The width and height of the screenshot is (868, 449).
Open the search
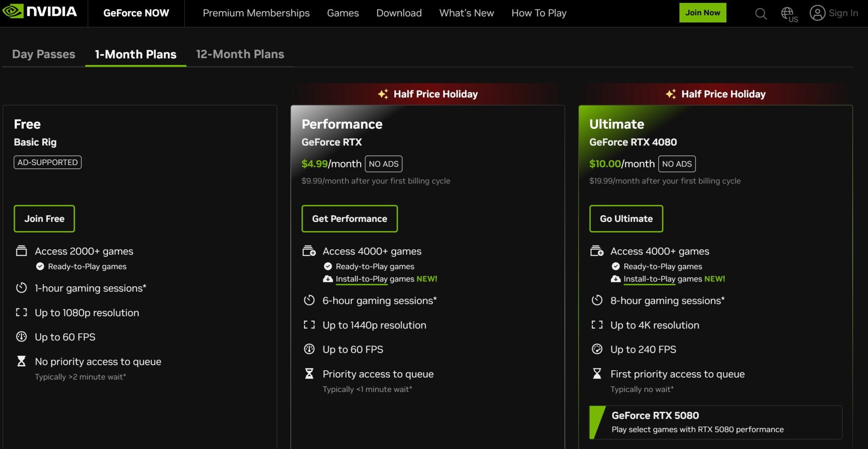[x=761, y=13]
